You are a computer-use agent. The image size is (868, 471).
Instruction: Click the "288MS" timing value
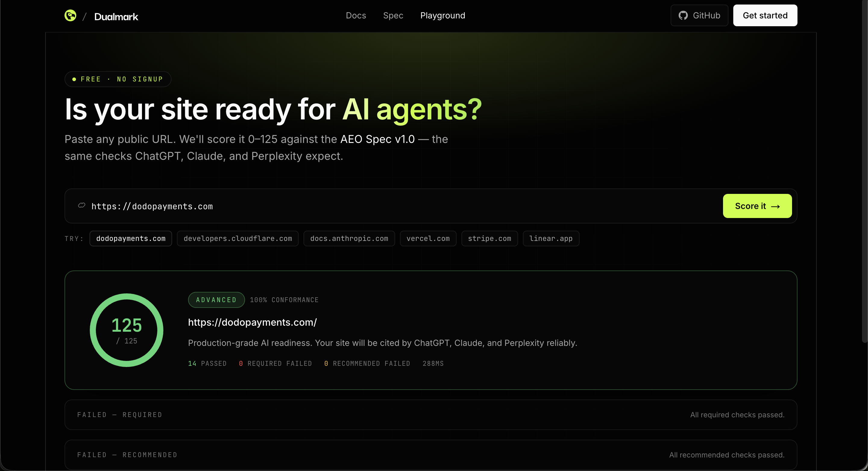tap(433, 363)
